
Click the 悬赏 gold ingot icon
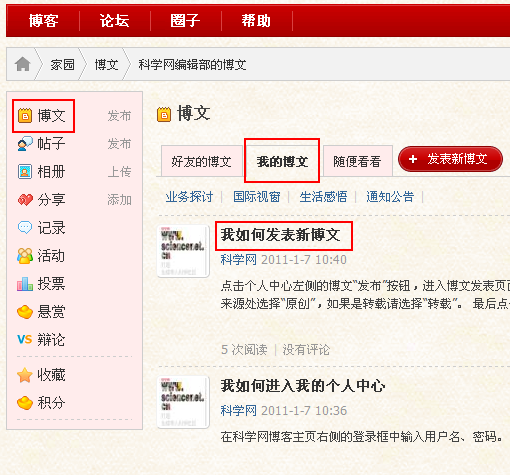[x=25, y=312]
